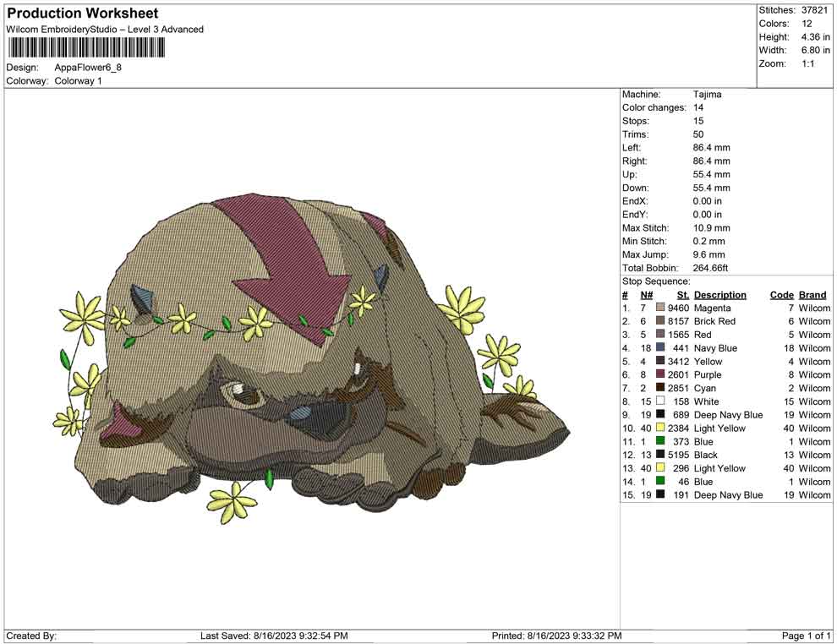Click the green swatch in stop 11

coord(660,441)
